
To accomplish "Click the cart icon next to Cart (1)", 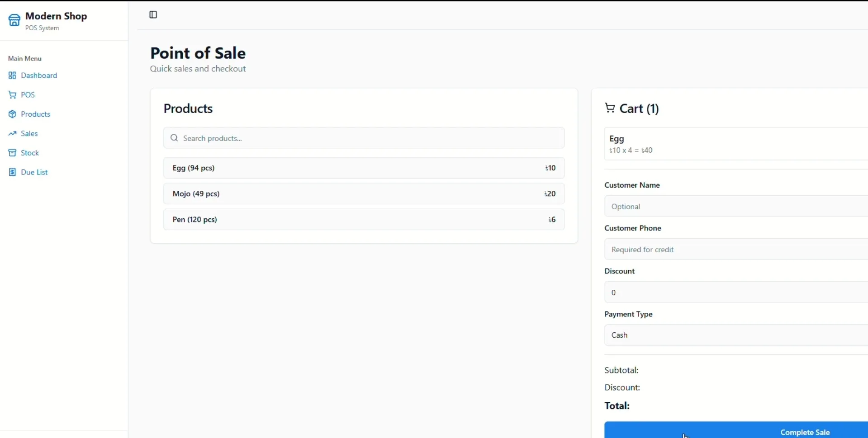I will point(609,108).
